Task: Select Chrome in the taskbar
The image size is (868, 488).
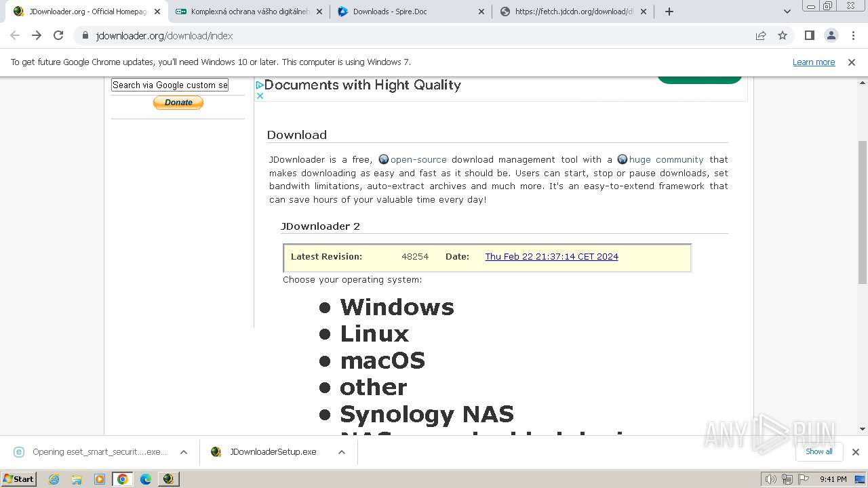Action: [123, 479]
